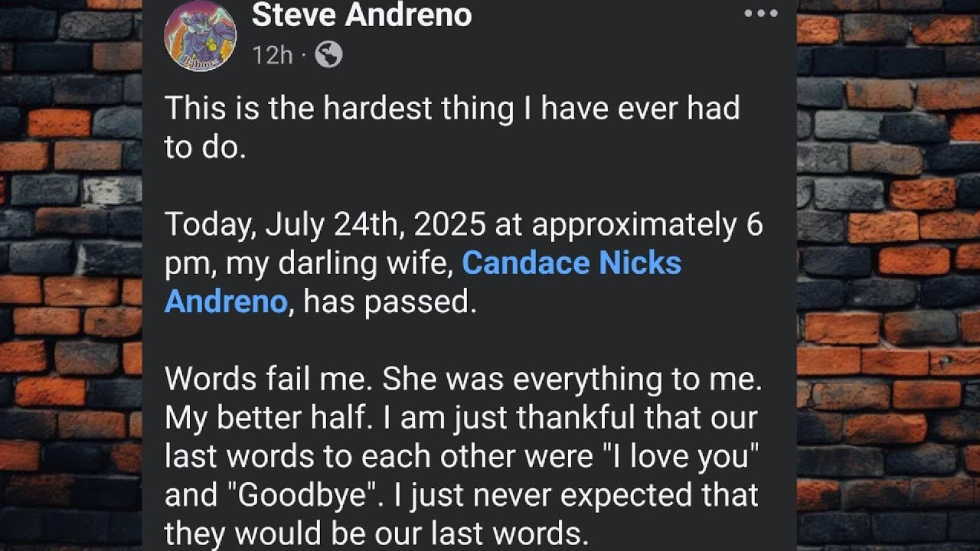Click the quoted "I love you" text
The width and height of the screenshot is (980, 551).
[x=678, y=458]
